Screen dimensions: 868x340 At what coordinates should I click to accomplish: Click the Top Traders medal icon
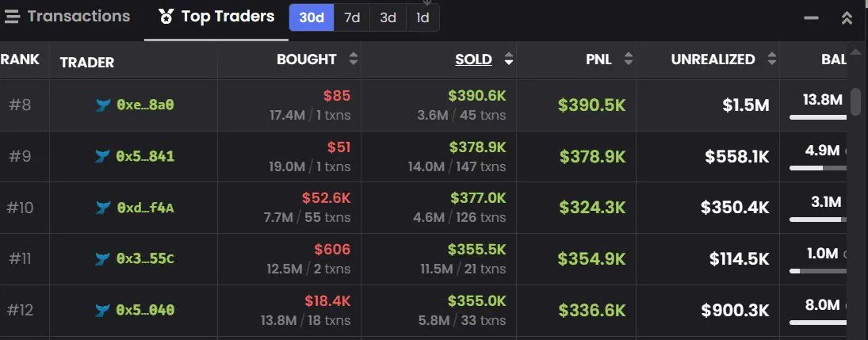166,17
